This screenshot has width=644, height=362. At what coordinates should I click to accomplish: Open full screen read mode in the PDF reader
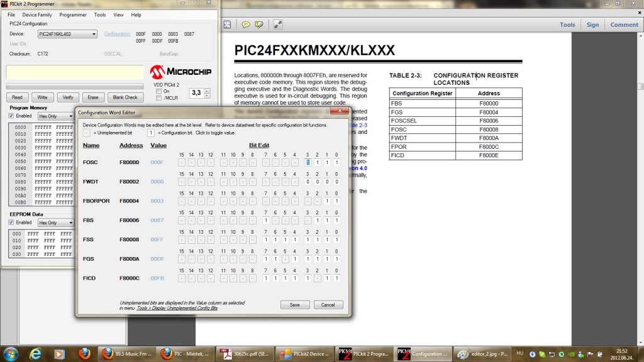[278, 25]
